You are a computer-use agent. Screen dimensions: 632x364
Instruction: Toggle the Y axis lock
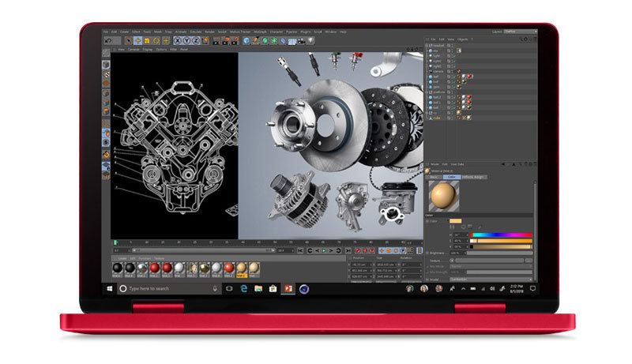[186, 41]
